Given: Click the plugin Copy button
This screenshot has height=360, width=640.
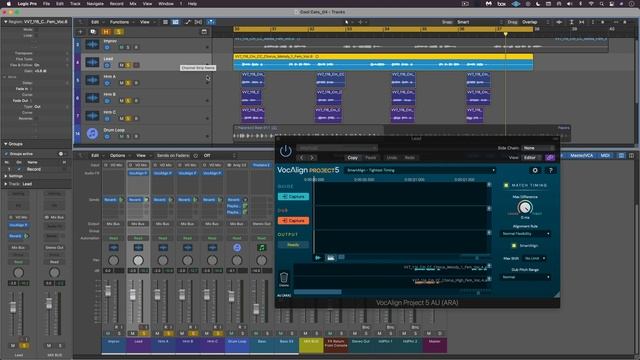Looking at the screenshot, I should (x=352, y=158).
